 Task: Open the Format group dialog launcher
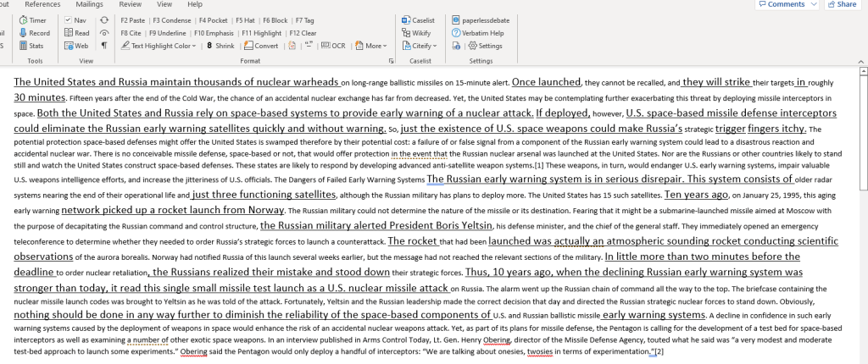pyautogui.click(x=392, y=62)
